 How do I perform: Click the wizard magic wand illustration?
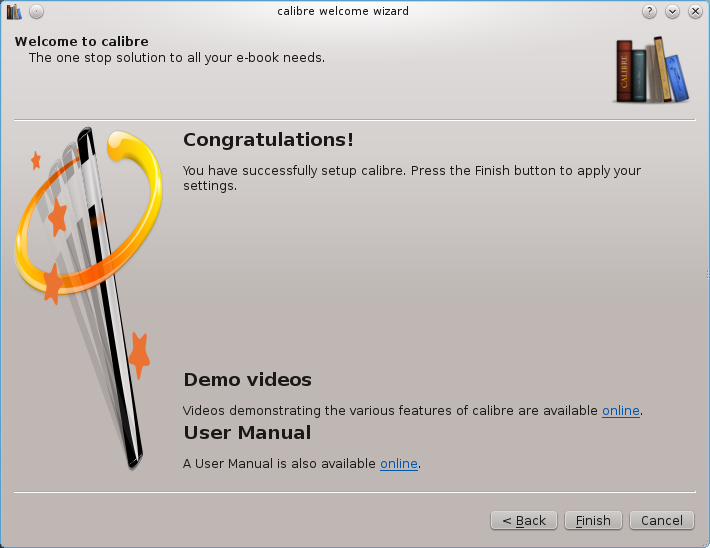[89, 298]
